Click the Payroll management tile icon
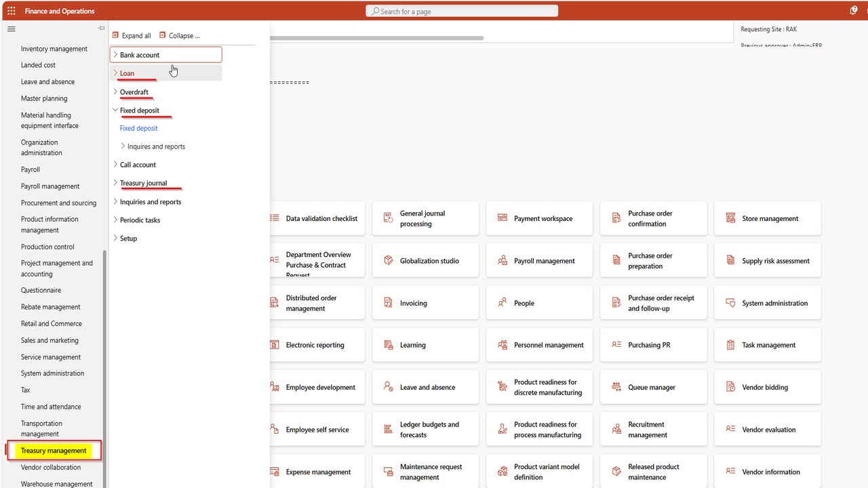 [502, 260]
